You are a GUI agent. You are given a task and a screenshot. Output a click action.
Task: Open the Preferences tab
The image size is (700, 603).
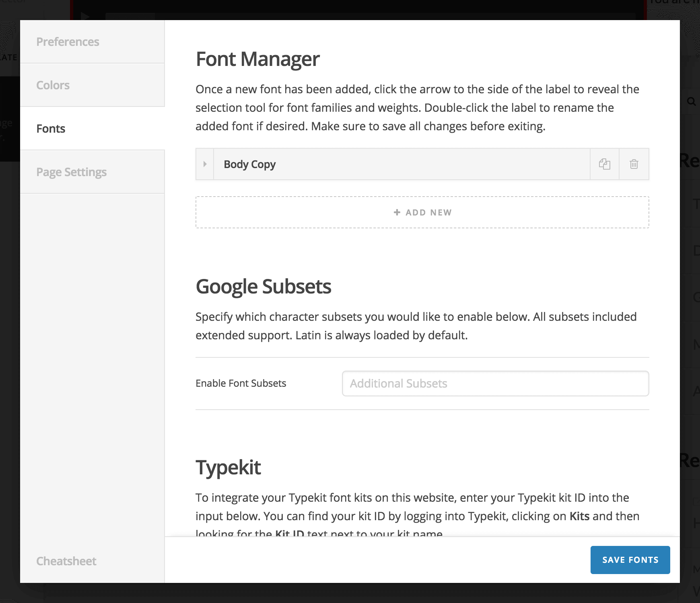coord(68,42)
